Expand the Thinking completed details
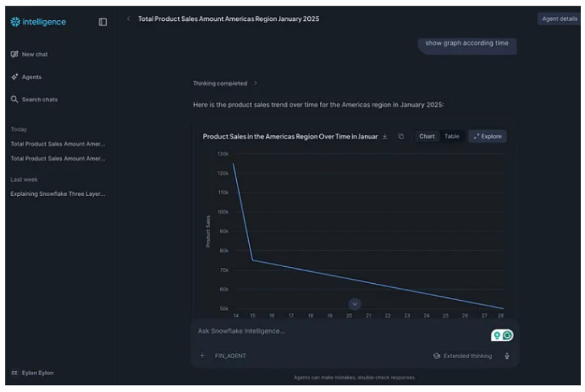585x392 pixels. pos(225,84)
